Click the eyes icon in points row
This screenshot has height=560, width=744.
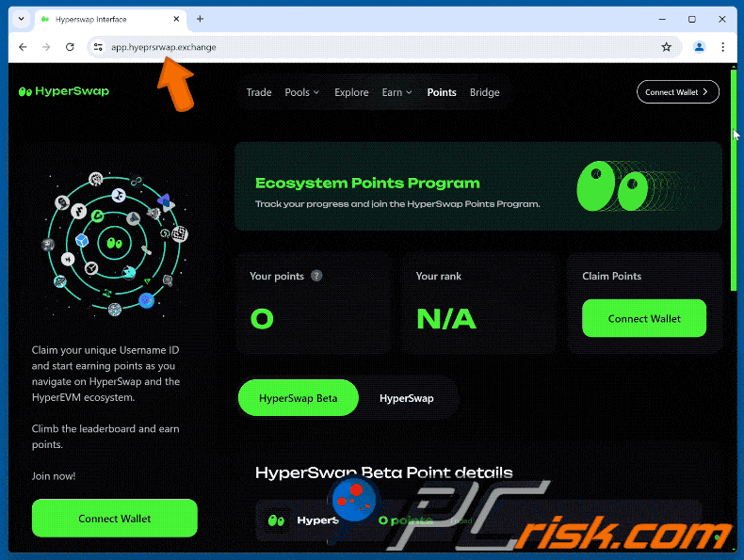tap(276, 520)
